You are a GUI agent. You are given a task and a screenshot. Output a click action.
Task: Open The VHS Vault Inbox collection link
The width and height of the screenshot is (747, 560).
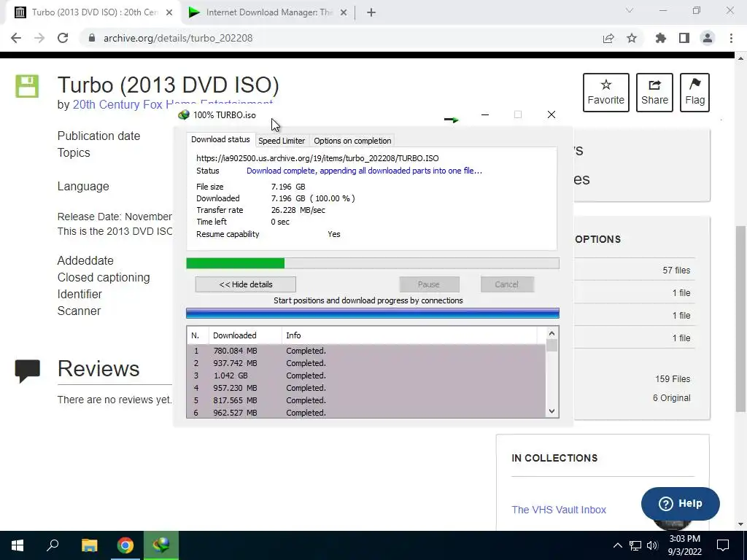pyautogui.click(x=559, y=510)
